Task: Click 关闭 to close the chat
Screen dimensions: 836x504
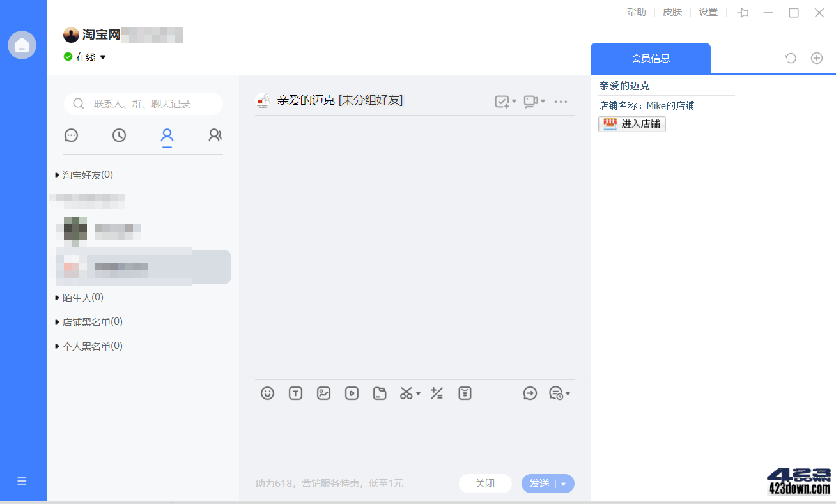Action: [485, 484]
